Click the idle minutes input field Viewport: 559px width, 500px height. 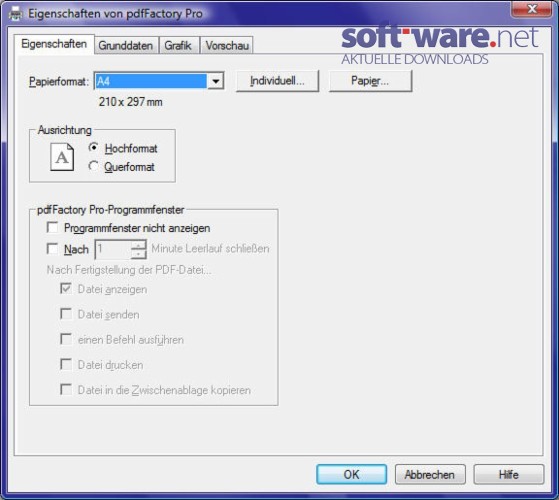coord(113,249)
